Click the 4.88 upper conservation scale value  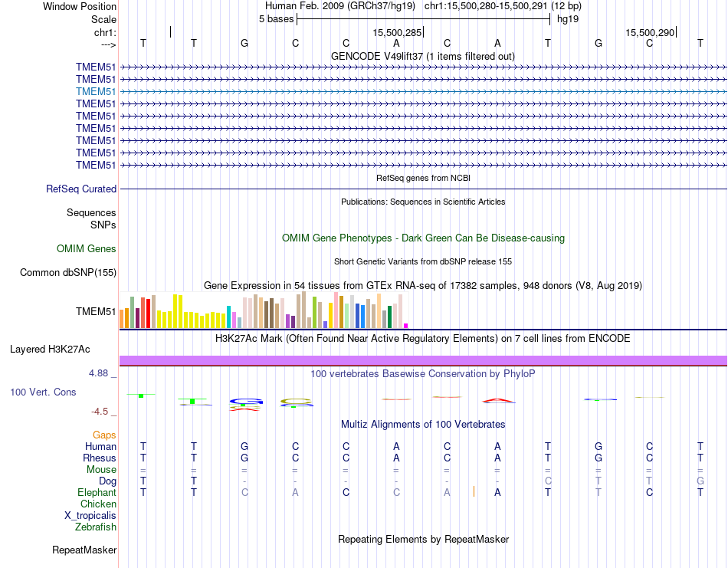(98, 373)
